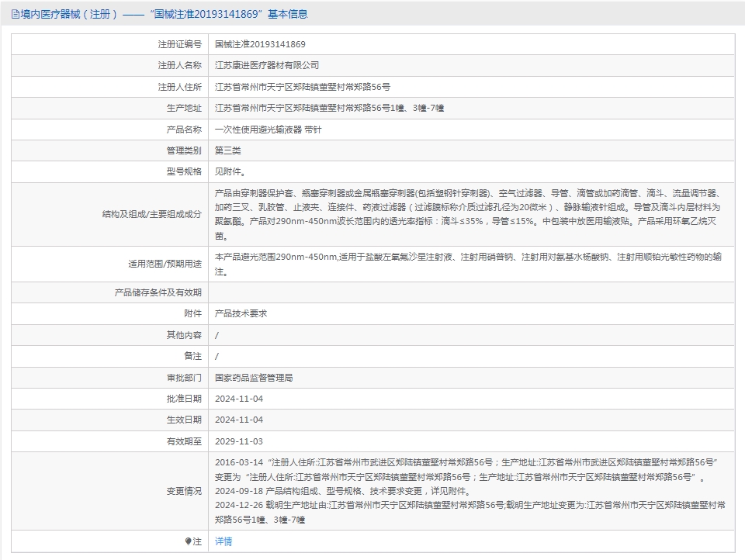Viewport: 745px width, 560px height.
Task: Click the 适用范围/预期用途 description text
Action: click(468, 264)
